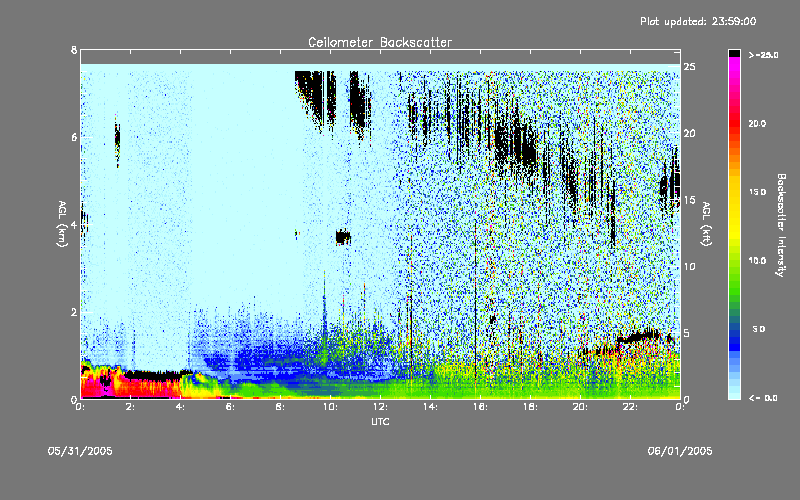Click the Backscatter Intensity colorbar label
This screenshot has height=500, width=800.
[781, 225]
